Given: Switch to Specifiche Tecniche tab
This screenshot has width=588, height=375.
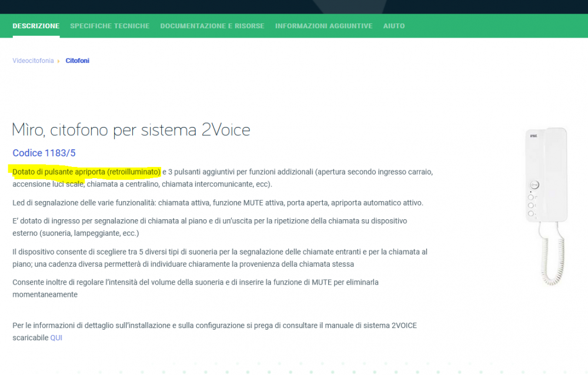Looking at the screenshot, I should coord(110,26).
